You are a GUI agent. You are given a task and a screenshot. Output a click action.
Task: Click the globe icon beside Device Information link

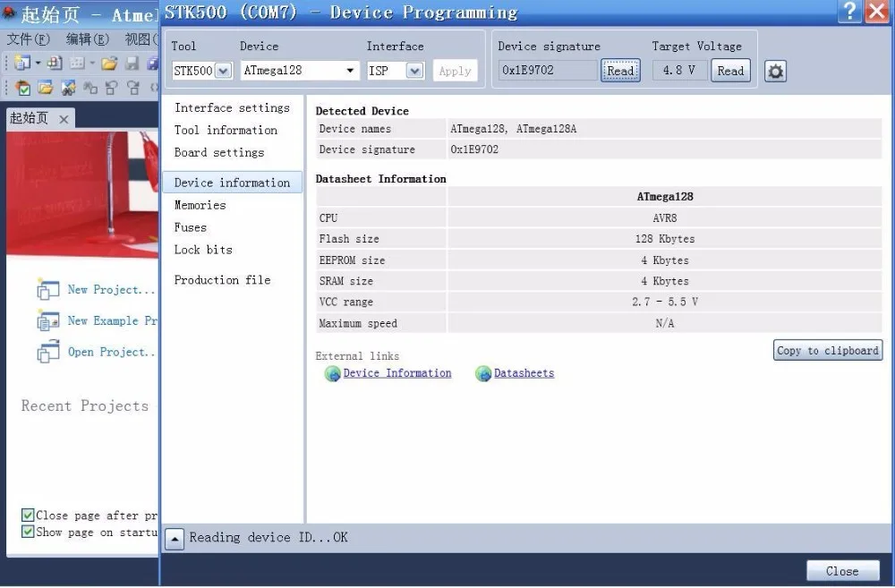click(x=332, y=373)
